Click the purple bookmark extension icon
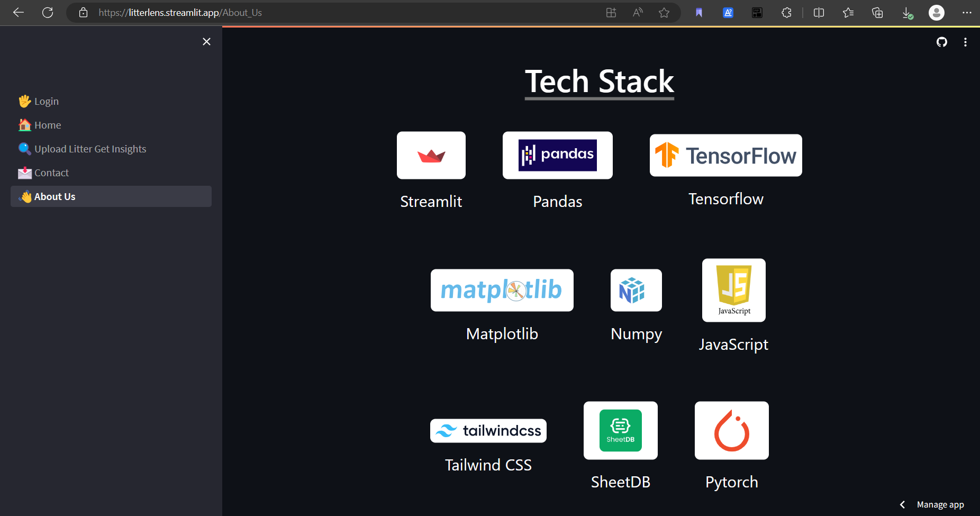The width and height of the screenshot is (980, 516). click(x=699, y=13)
